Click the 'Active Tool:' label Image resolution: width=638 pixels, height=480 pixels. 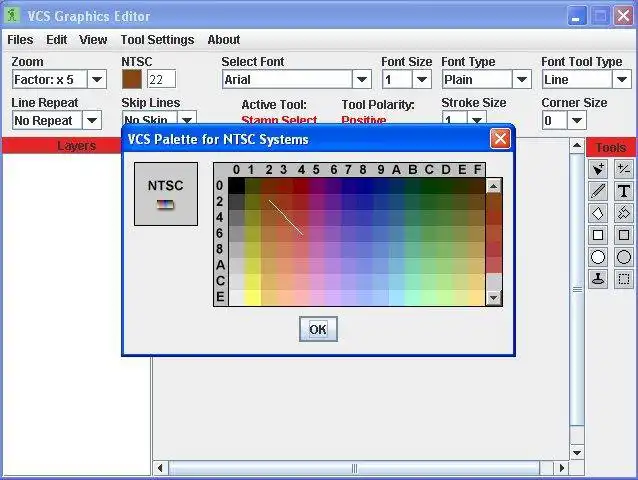coord(274,105)
